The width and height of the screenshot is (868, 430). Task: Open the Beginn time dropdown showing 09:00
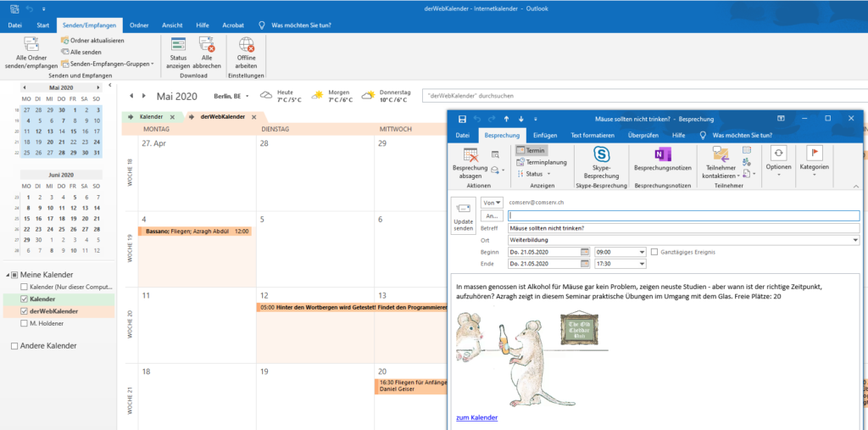(640, 252)
